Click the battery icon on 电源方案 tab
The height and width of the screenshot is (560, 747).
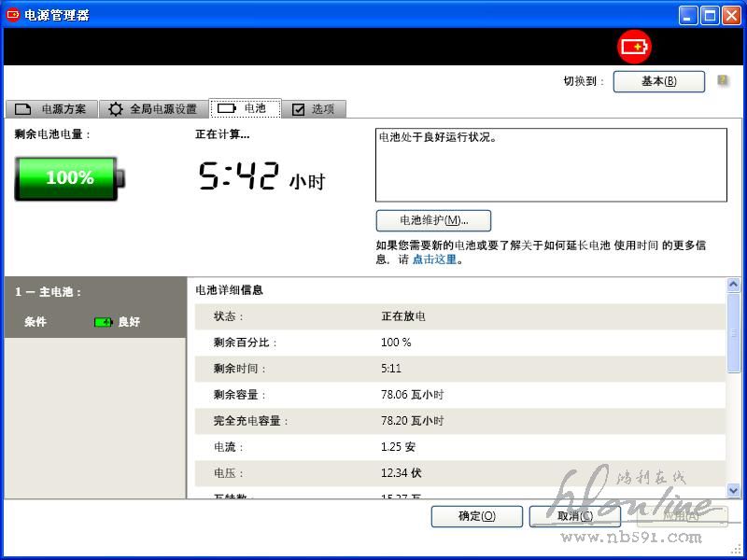[x=23, y=109]
